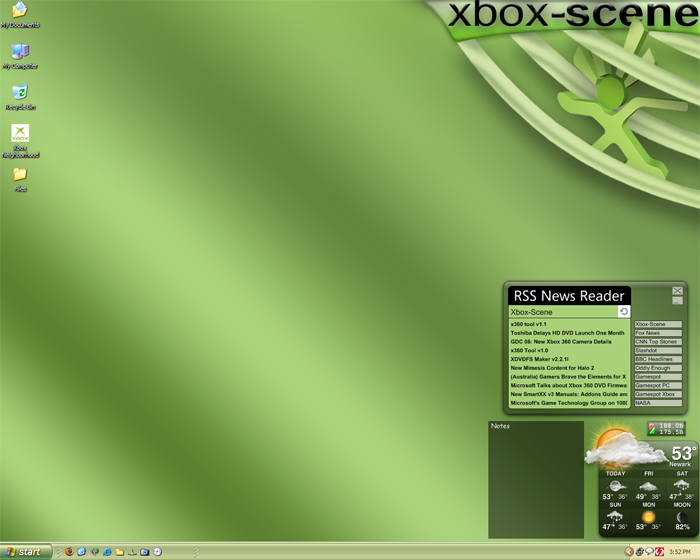Open the yellow folder in Quick Launch
700x560 pixels.
[120, 552]
